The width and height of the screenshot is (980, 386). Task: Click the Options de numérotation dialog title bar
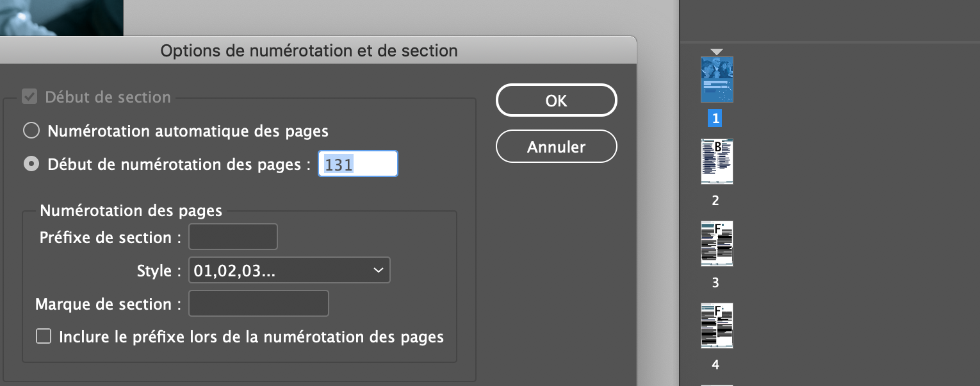click(309, 51)
